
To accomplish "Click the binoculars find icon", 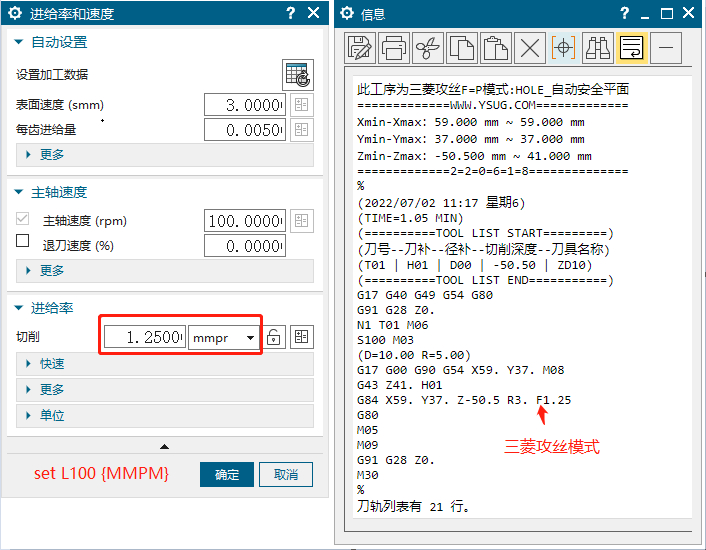I will (x=598, y=47).
